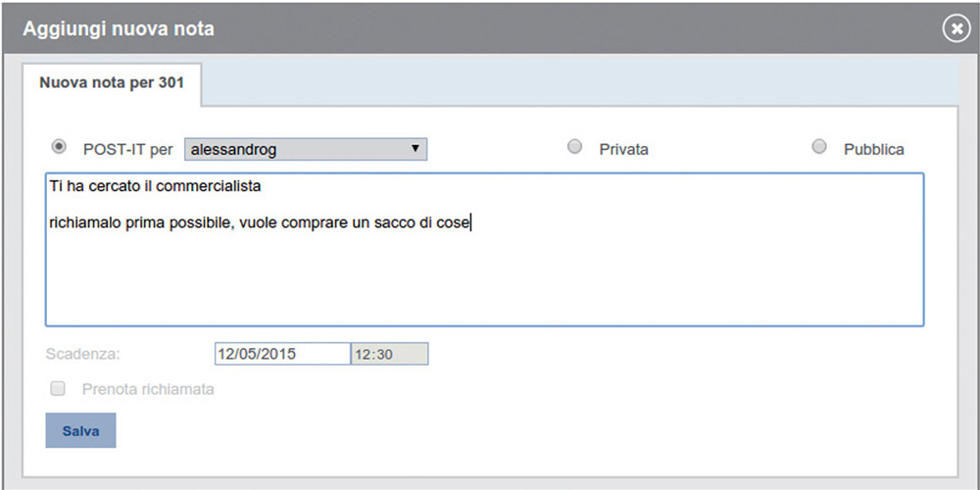Screen dimensions: 980x490
Task: Select the POST-IT per radio button
Action: tap(59, 147)
